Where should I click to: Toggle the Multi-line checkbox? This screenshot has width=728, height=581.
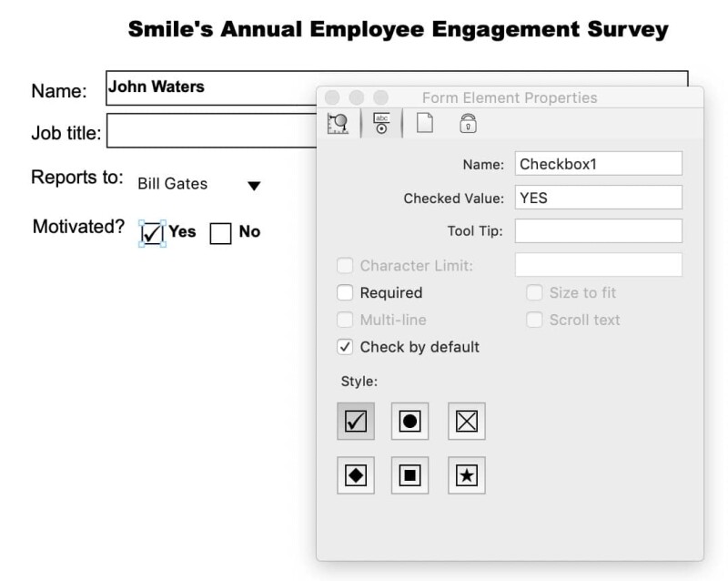tap(345, 320)
